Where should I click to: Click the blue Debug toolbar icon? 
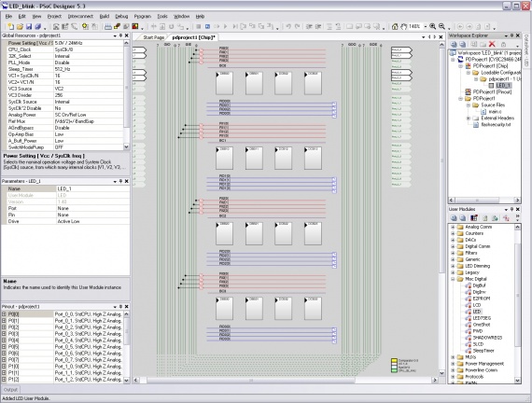coord(207,26)
